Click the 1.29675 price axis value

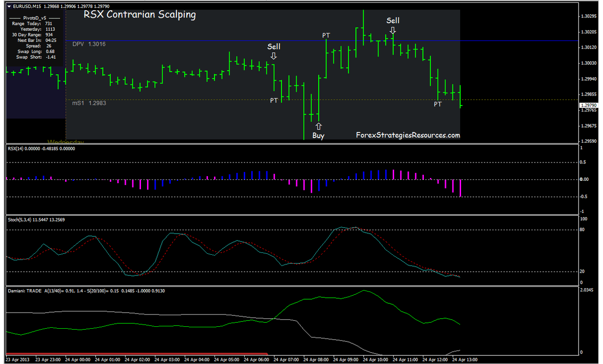click(589, 126)
